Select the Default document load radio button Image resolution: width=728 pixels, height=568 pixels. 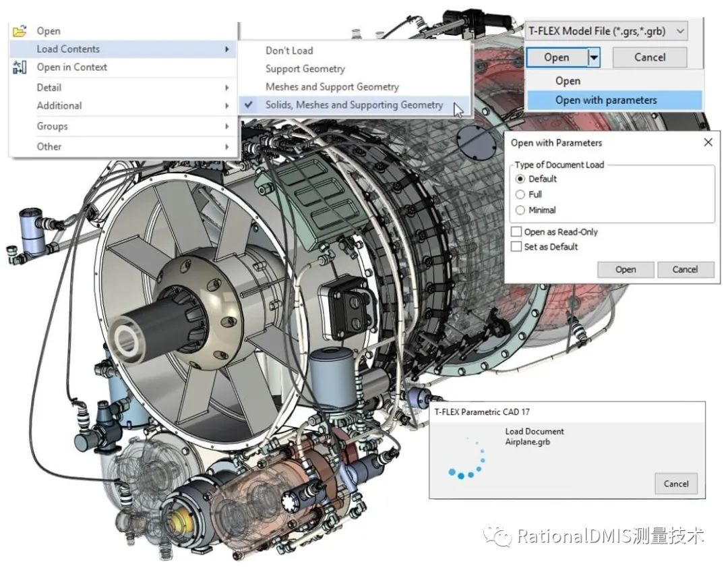point(520,179)
